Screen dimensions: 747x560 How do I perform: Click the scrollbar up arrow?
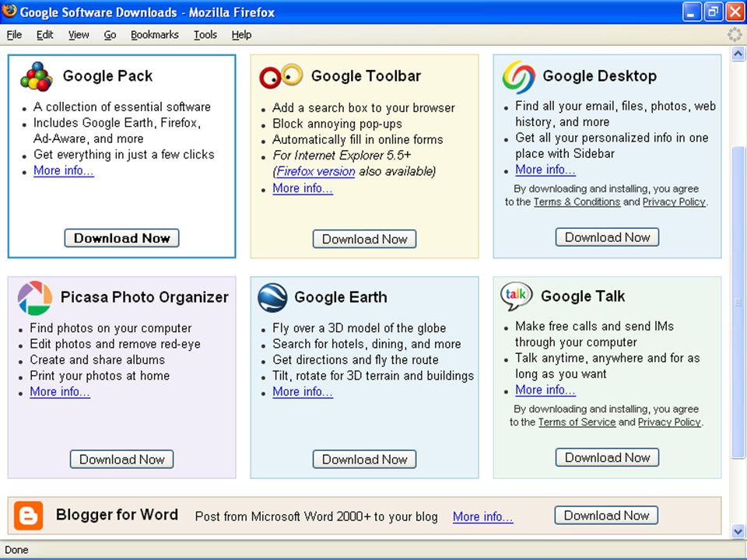[x=738, y=54]
